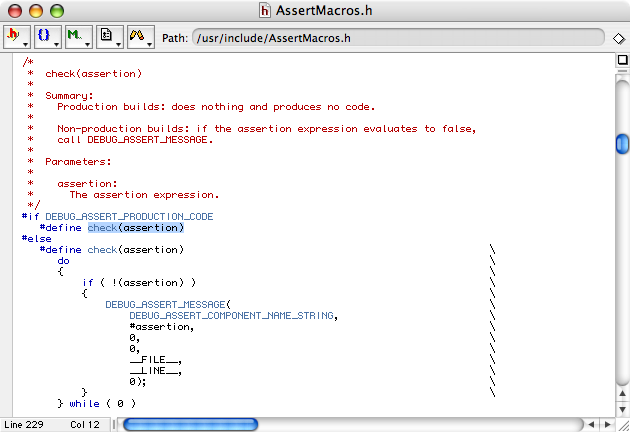Open the header files (.h) popup
The image size is (630, 432).
pos(16,37)
